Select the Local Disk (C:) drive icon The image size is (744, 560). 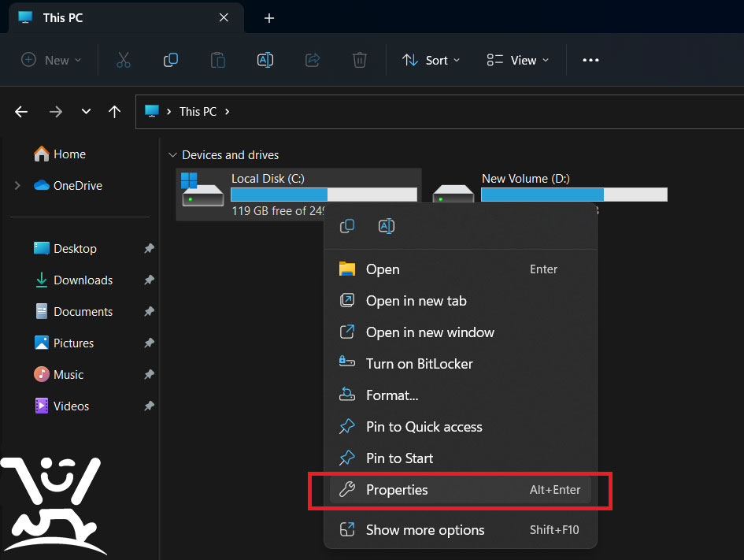coord(202,190)
